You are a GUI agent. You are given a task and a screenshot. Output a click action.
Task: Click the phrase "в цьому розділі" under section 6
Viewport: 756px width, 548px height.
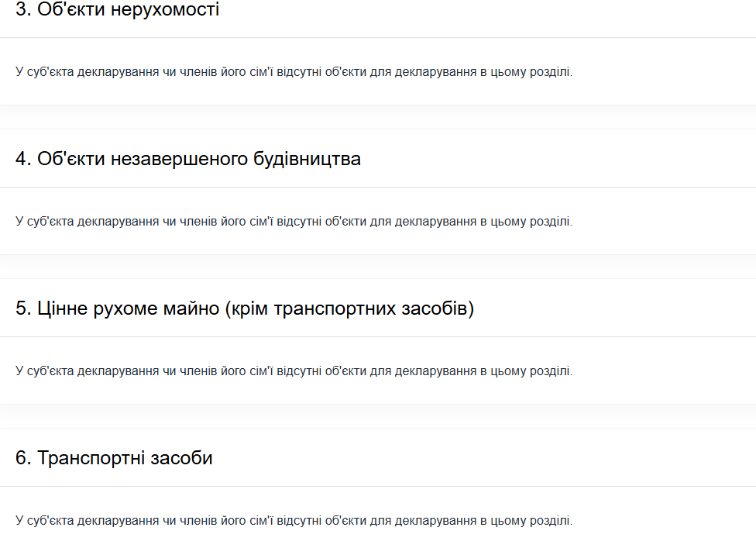tap(528, 519)
